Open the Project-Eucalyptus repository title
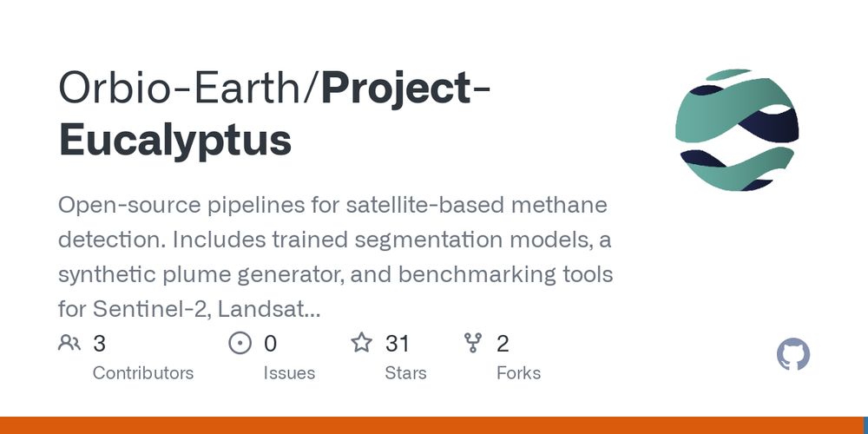The width and height of the screenshot is (868, 434). point(274,115)
